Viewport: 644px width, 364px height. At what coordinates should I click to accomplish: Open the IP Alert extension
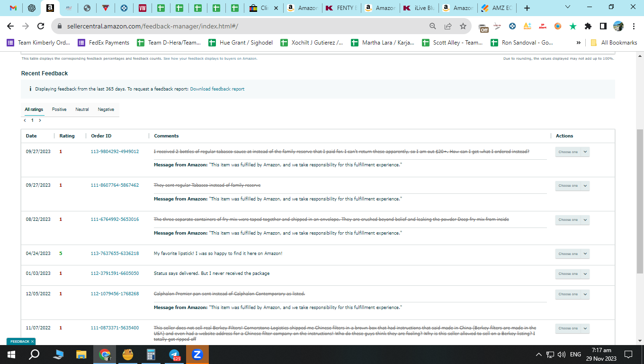tap(543, 26)
